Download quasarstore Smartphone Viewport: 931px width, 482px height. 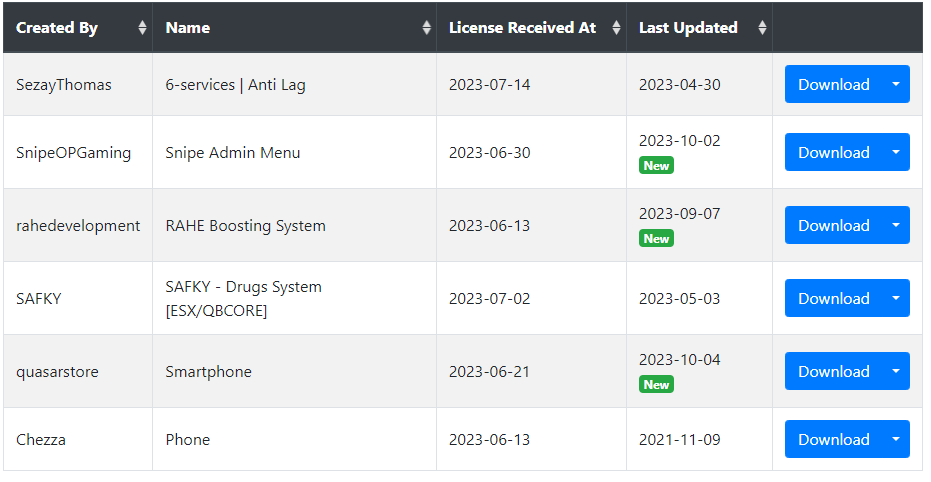click(x=834, y=371)
